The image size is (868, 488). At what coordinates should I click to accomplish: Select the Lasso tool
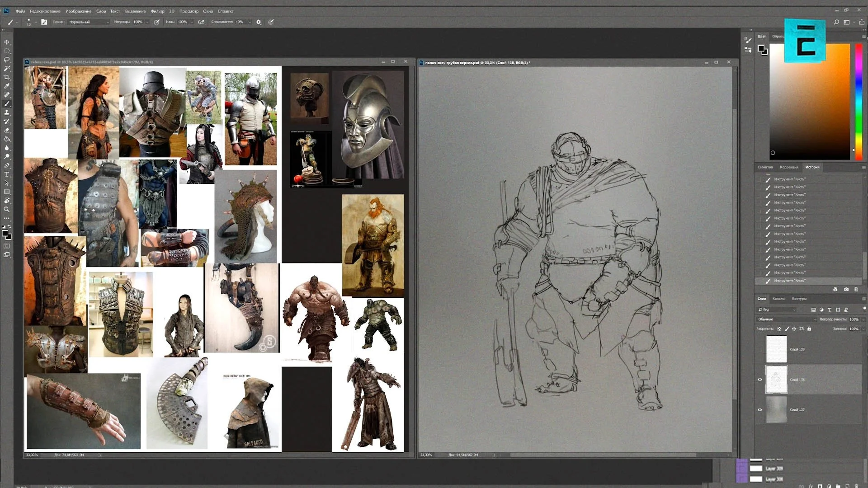pos(7,60)
